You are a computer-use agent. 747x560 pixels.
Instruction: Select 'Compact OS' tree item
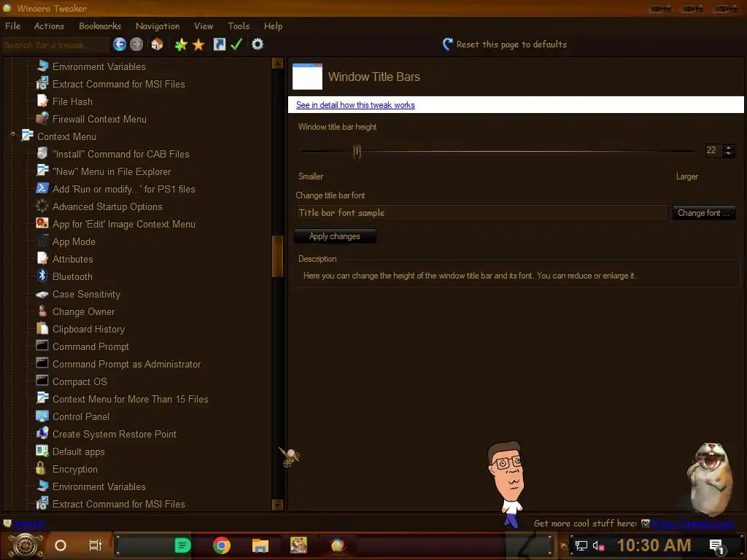point(80,382)
